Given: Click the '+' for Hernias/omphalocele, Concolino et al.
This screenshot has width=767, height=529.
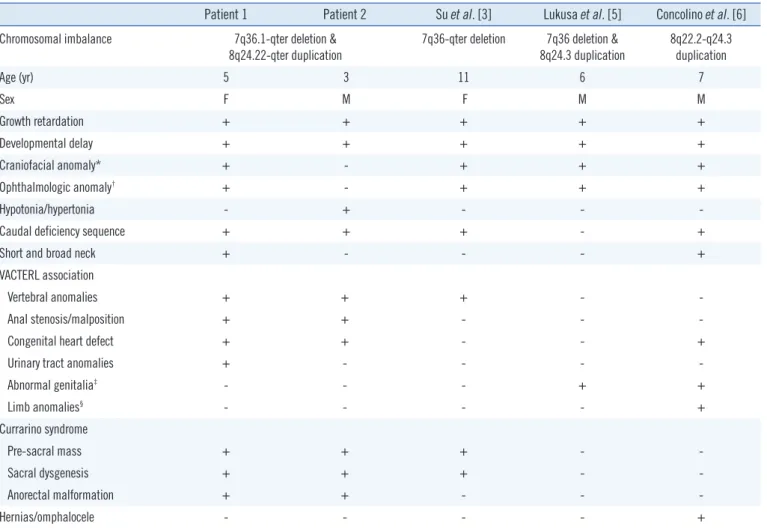Looking at the screenshot, I should click(701, 518).
